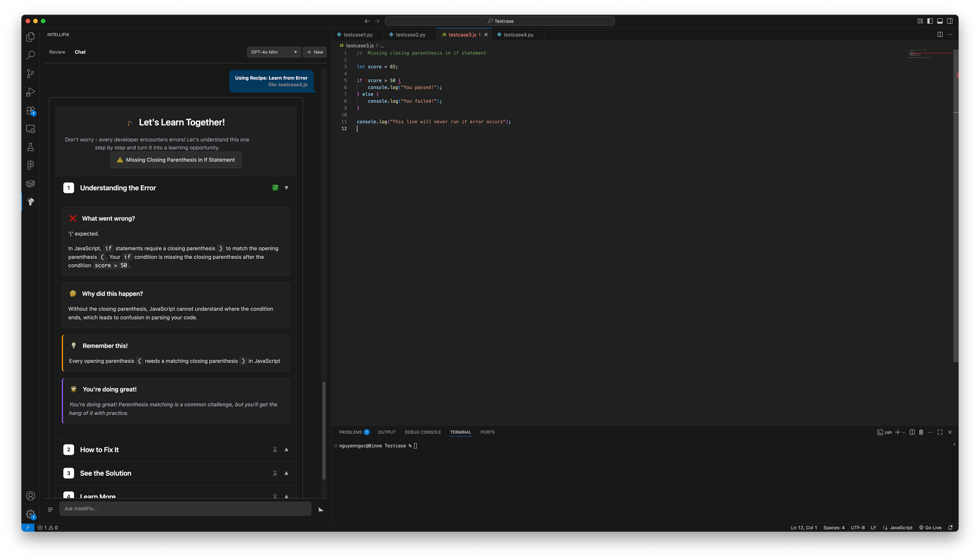Viewport: 980px width, 560px height.
Task: Open the Extensions view icon
Action: [x=31, y=110]
